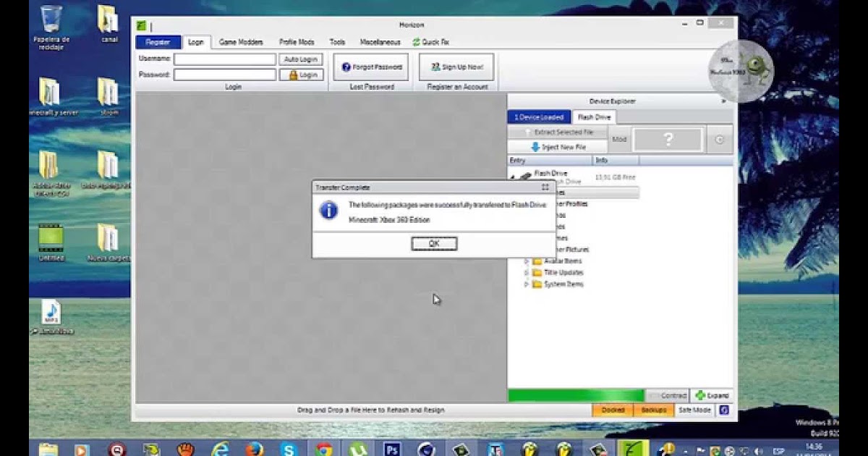Click the Mod question mark box
Screen dimensions: 868x456
tap(668, 140)
